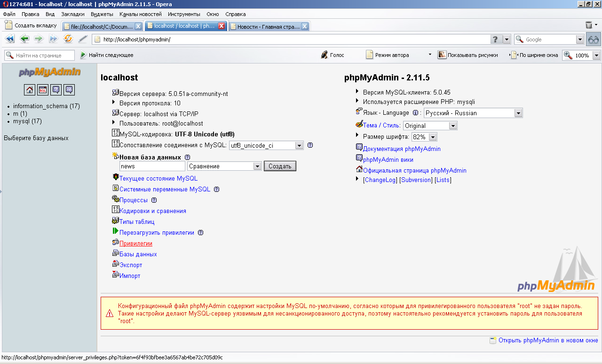
Task: Click the Найти следующее button
Action: pyautogui.click(x=107, y=55)
